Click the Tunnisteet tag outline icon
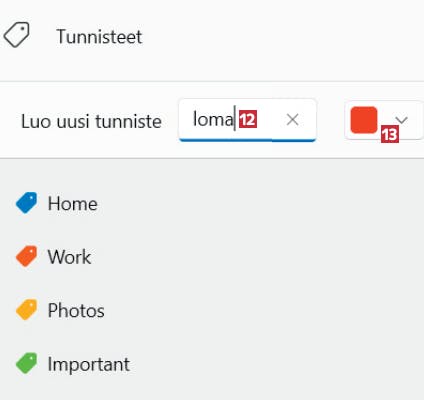Screen dimensions: 424x400 (x=17, y=35)
